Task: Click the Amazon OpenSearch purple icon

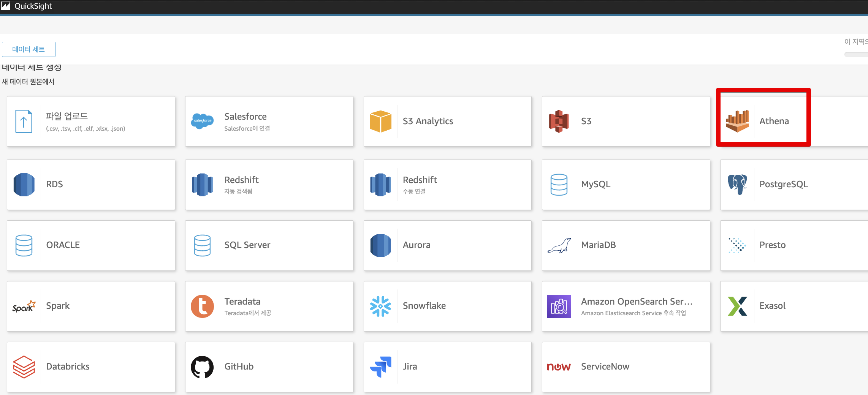Action: 559,306
